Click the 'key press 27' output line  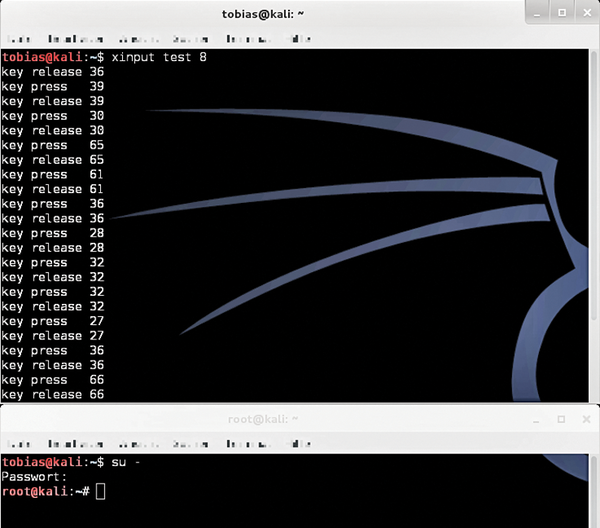coord(52,321)
